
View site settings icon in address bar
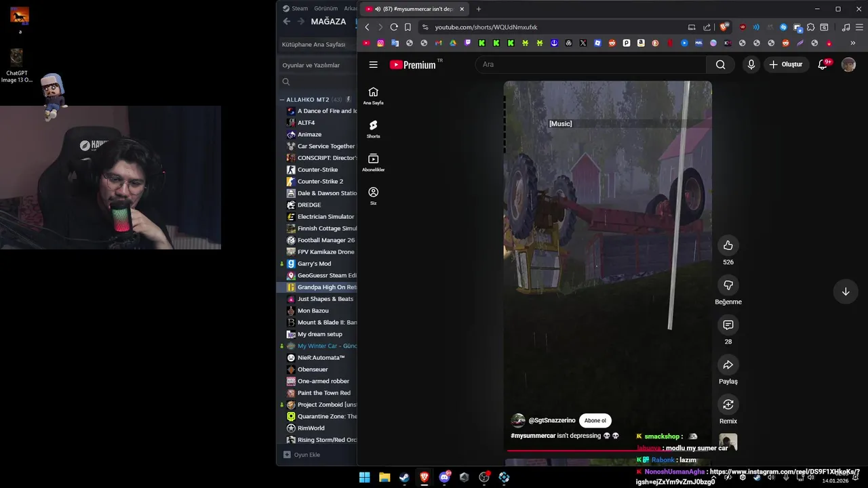425,27
